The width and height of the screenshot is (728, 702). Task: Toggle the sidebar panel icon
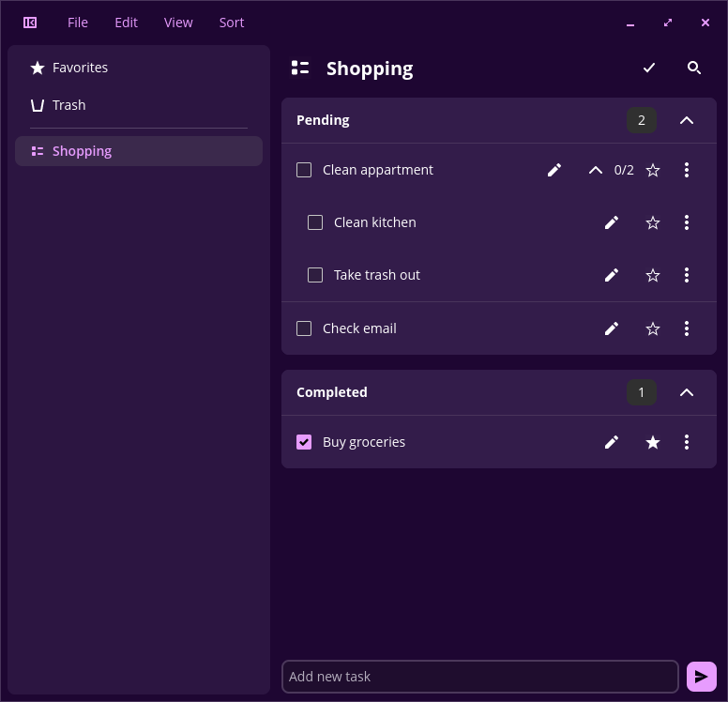point(30,23)
